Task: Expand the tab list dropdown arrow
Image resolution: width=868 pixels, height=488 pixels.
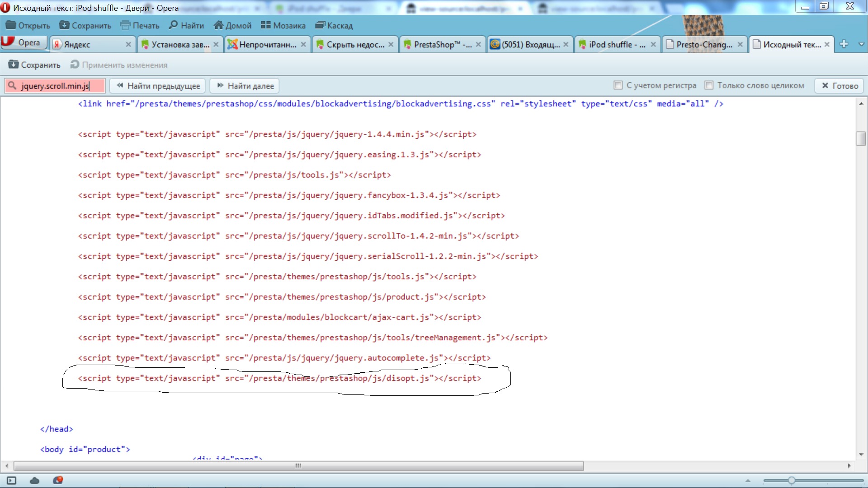Action: coord(861,44)
